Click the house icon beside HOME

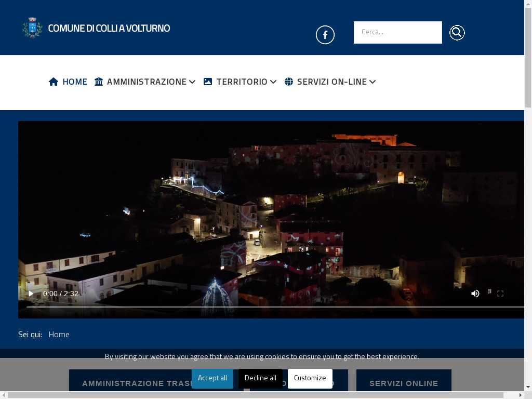click(x=54, y=82)
